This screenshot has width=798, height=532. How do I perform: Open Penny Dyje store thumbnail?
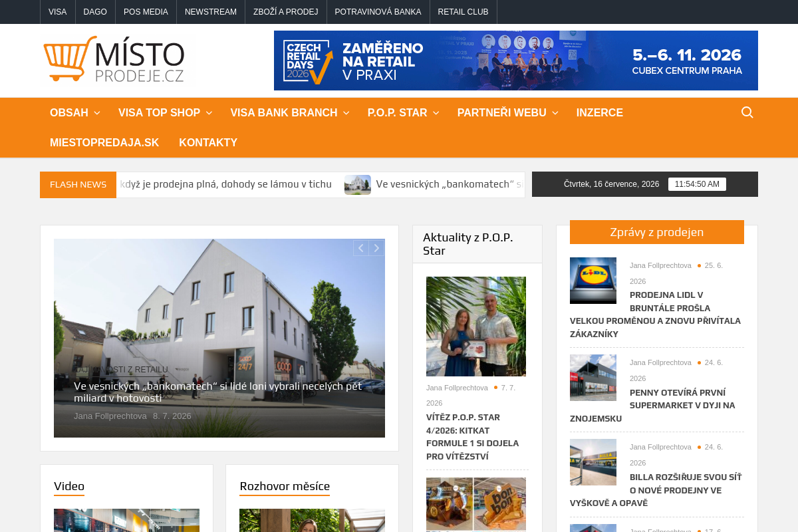593,378
